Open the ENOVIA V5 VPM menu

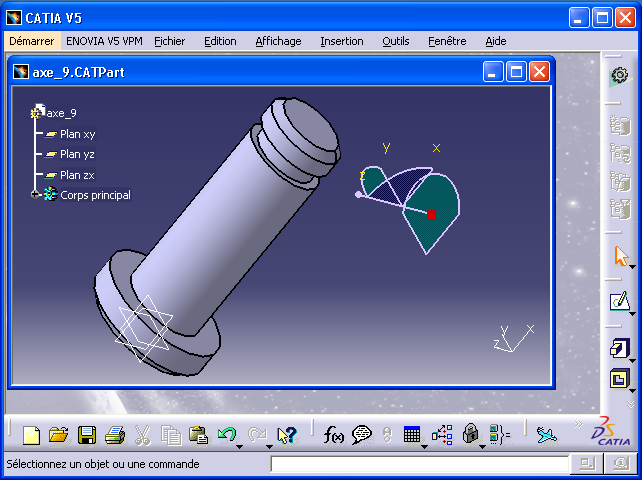point(104,41)
